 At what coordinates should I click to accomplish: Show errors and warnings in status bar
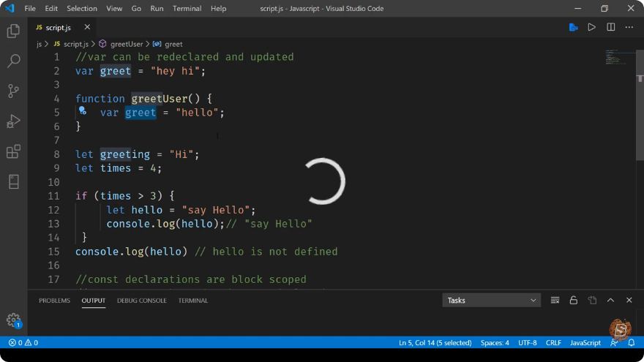pyautogui.click(x=23, y=343)
